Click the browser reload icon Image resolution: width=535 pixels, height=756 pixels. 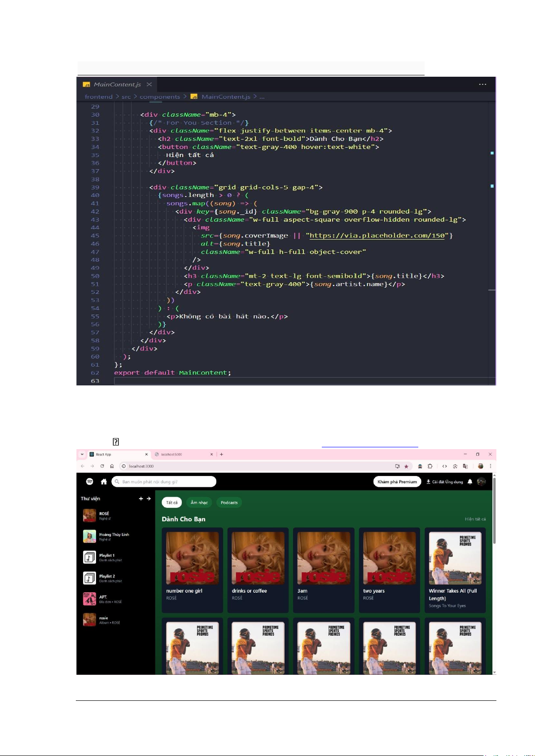pos(102,466)
